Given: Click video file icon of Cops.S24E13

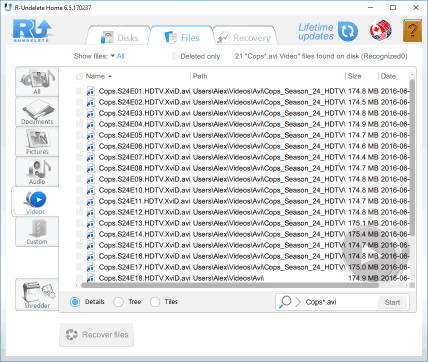Looking at the screenshot, I should point(90,223).
